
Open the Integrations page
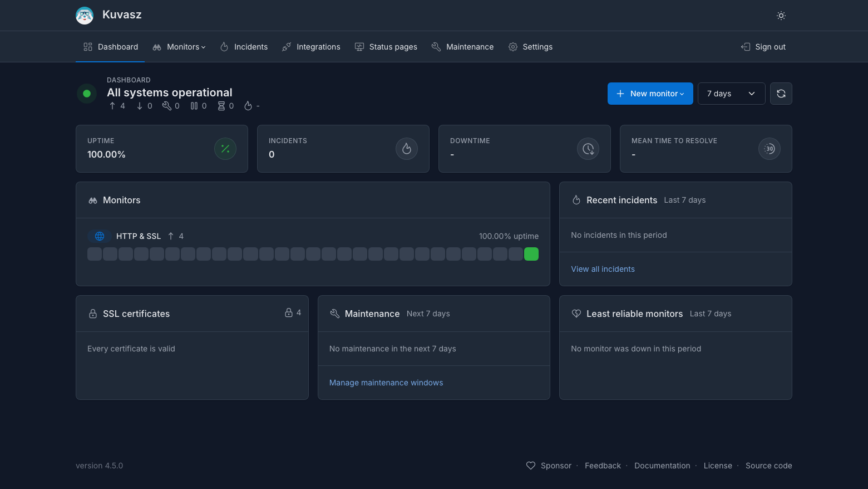(x=311, y=47)
